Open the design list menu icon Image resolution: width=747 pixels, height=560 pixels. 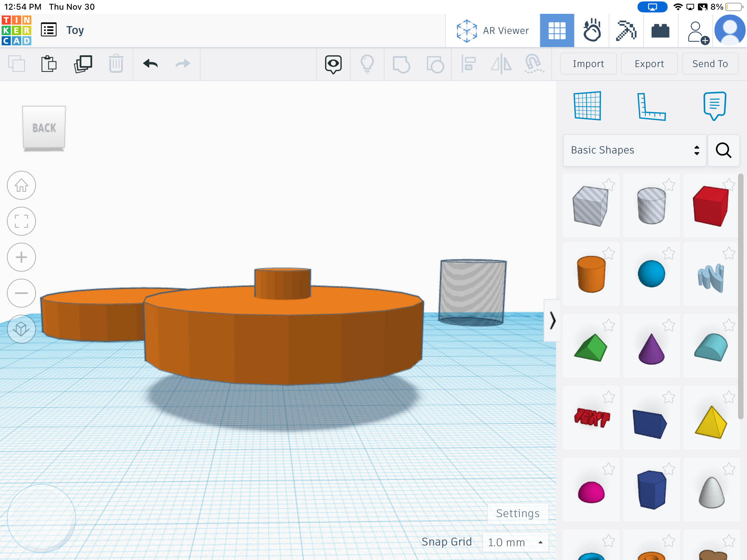tap(49, 30)
